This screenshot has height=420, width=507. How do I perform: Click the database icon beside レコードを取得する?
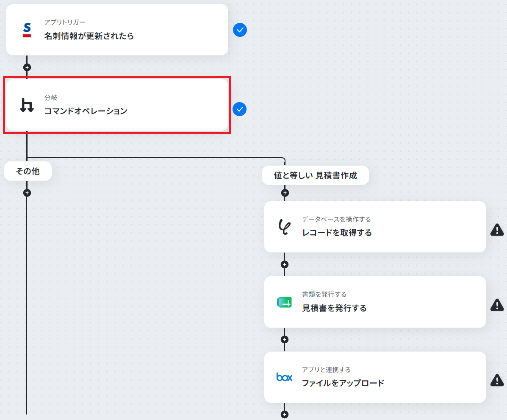point(285,227)
